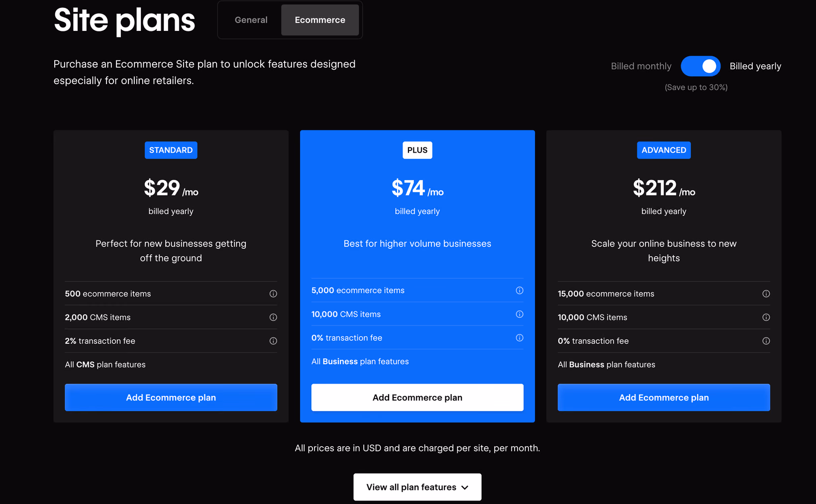Select Billed yearly label

[755, 66]
